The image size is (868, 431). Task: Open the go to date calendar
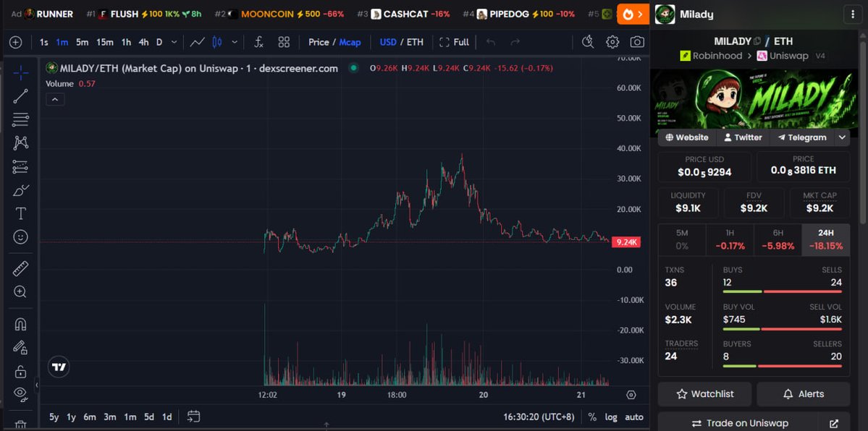click(x=193, y=417)
